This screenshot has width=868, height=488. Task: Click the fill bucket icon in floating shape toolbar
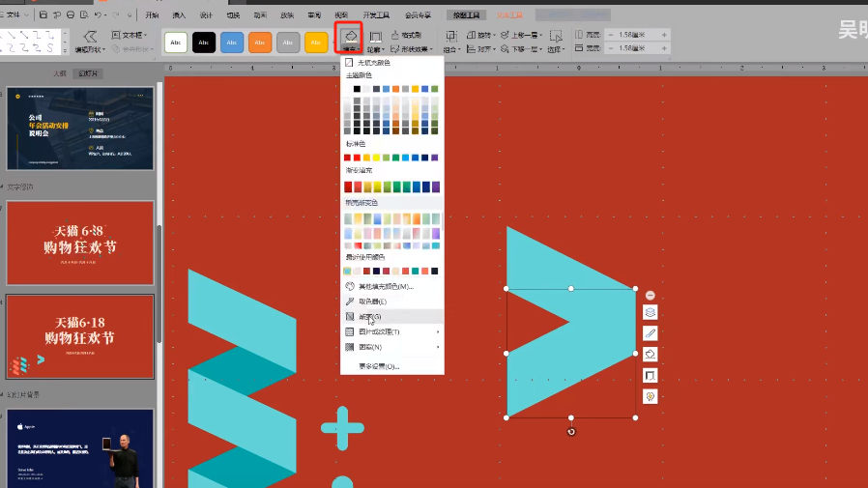click(x=651, y=355)
